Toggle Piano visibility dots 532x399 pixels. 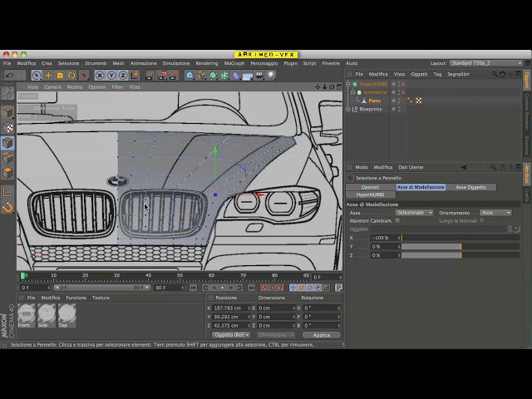(399, 101)
